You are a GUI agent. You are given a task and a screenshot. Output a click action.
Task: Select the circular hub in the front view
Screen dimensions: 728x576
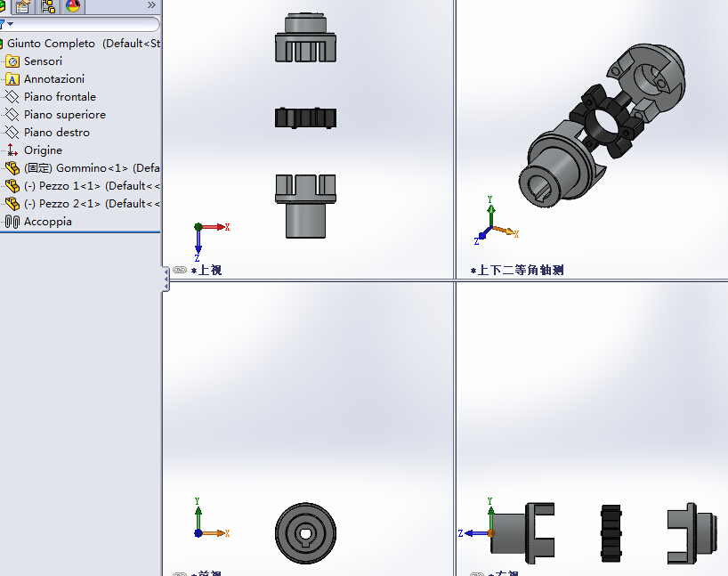click(305, 533)
